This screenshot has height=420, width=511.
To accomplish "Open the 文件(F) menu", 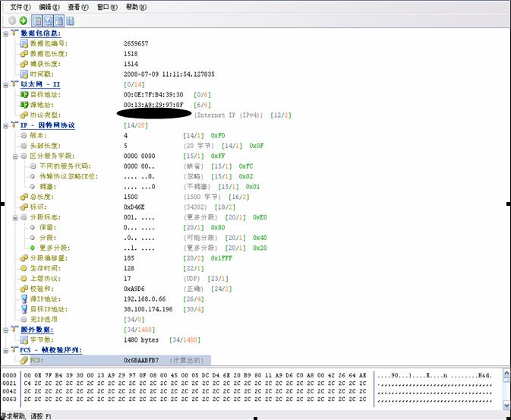I will pos(21,7).
